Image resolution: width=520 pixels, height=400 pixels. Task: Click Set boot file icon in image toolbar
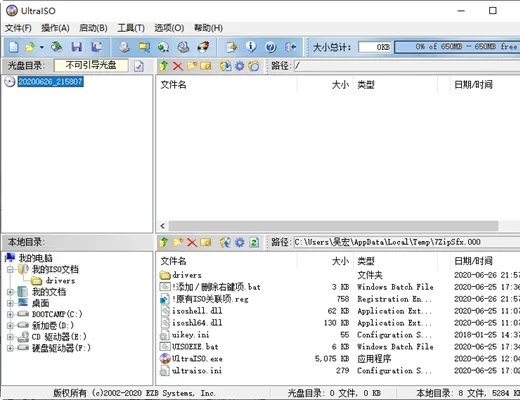pos(254,66)
